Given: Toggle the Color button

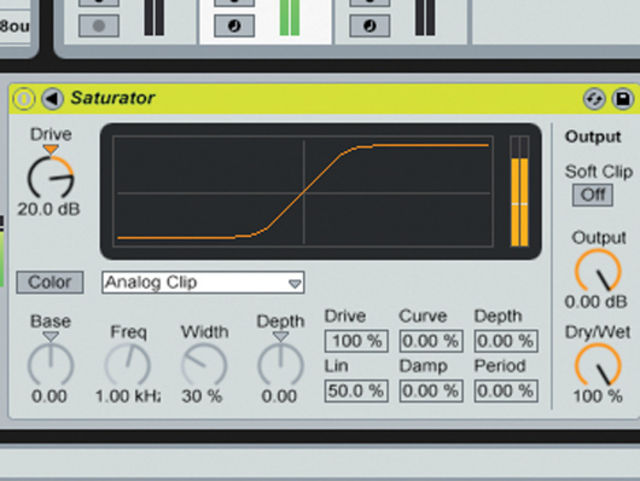Looking at the screenshot, I should coord(50,282).
